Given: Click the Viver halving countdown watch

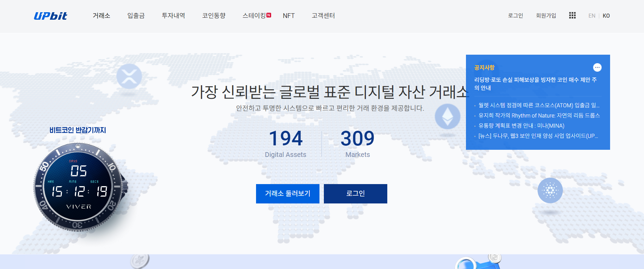Looking at the screenshot, I should pos(80,187).
